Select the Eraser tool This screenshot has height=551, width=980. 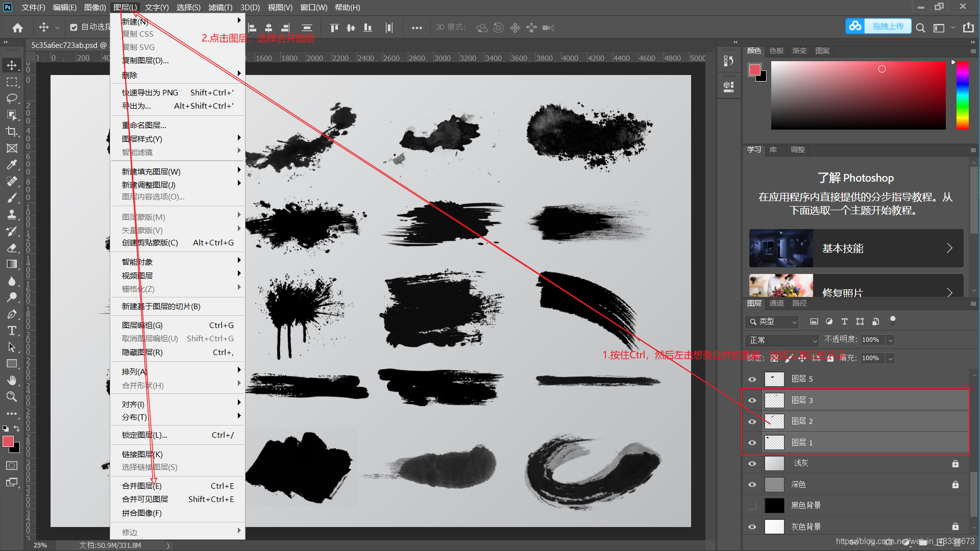12,248
